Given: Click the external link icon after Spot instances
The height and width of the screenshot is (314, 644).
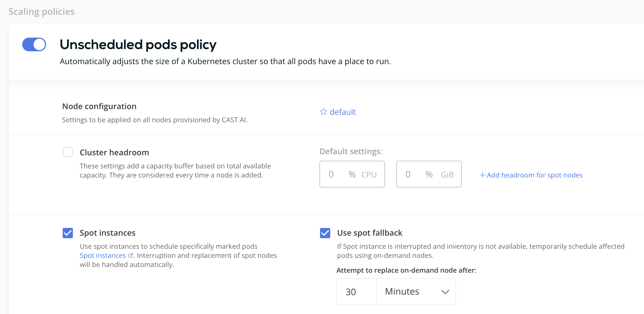Looking at the screenshot, I should click(x=131, y=255).
